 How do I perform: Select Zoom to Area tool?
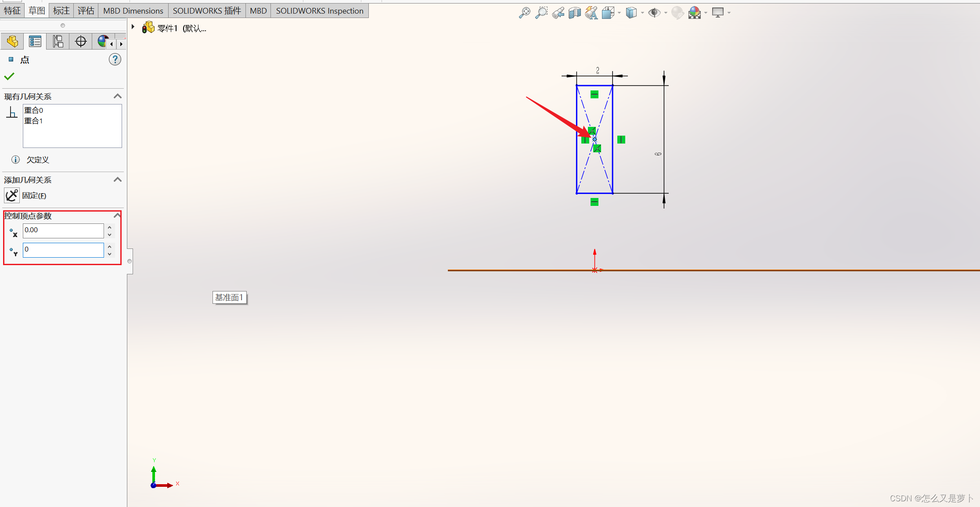(x=541, y=13)
